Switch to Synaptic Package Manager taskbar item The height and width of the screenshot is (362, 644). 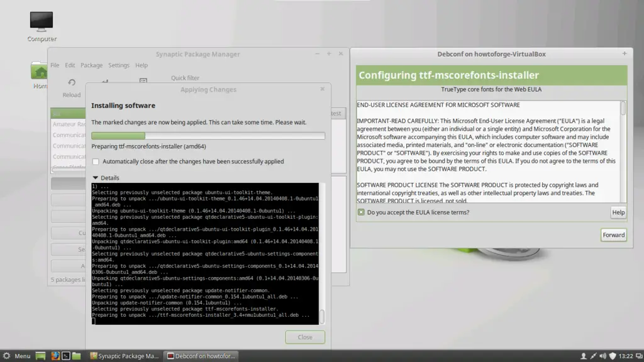point(125,356)
